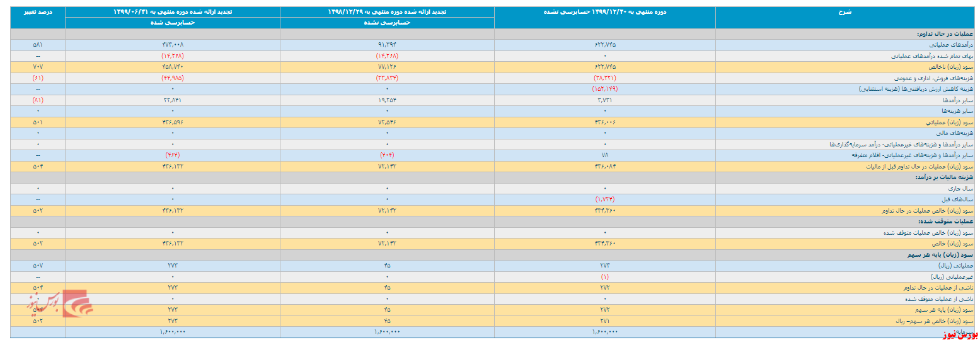Select row label 'سال جاری'
This screenshot has height=342, width=980.
point(962,189)
